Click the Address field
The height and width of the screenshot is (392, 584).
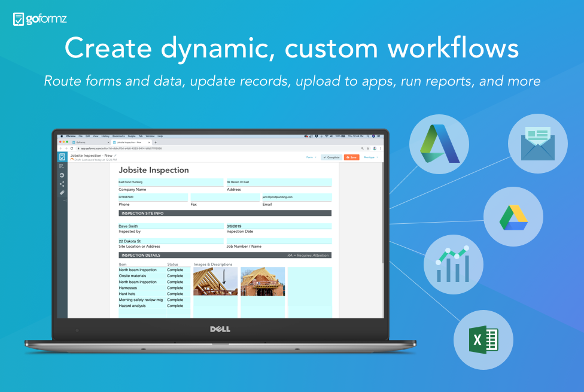coord(279,182)
